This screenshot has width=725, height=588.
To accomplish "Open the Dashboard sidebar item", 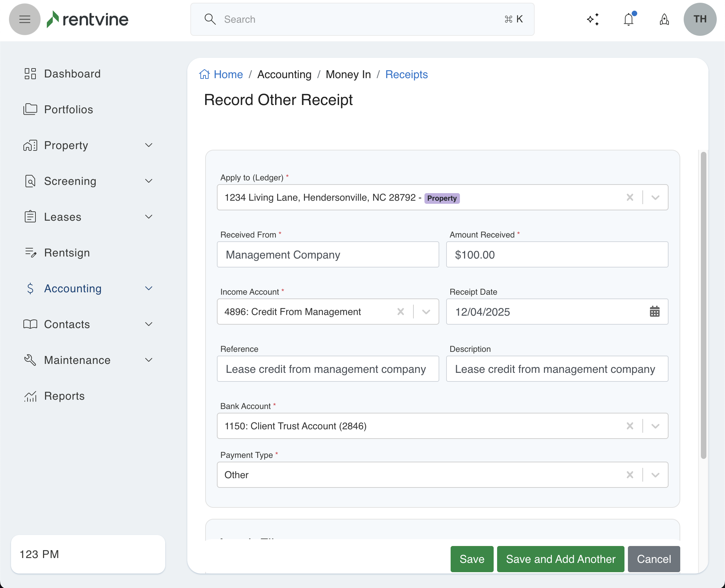I will [72, 74].
